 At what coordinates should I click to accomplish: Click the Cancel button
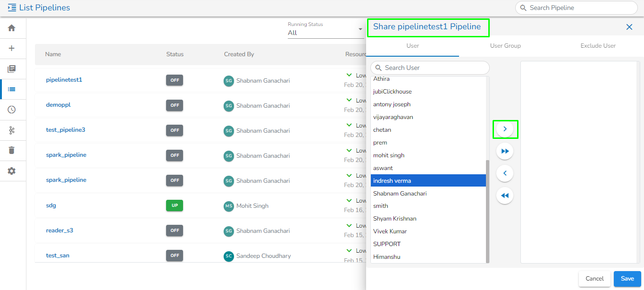point(594,279)
